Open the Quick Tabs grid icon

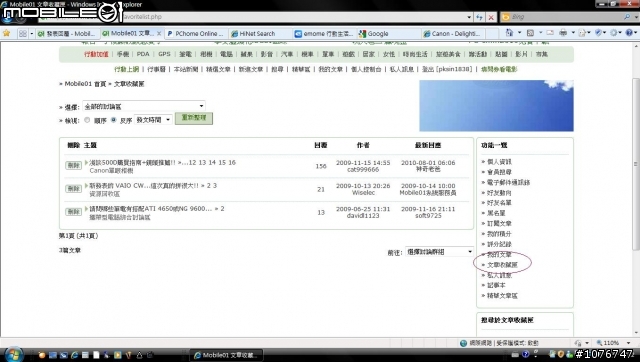pyautogui.click(x=23, y=33)
